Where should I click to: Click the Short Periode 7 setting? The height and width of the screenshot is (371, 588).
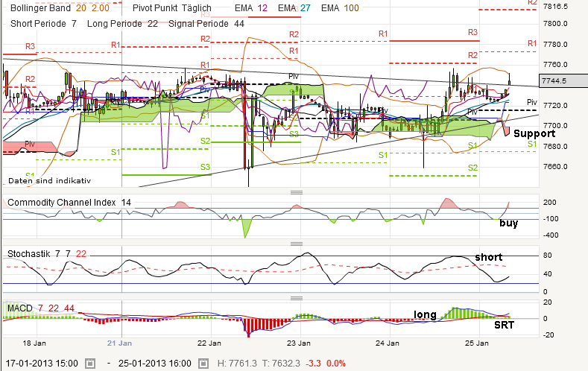click(43, 24)
